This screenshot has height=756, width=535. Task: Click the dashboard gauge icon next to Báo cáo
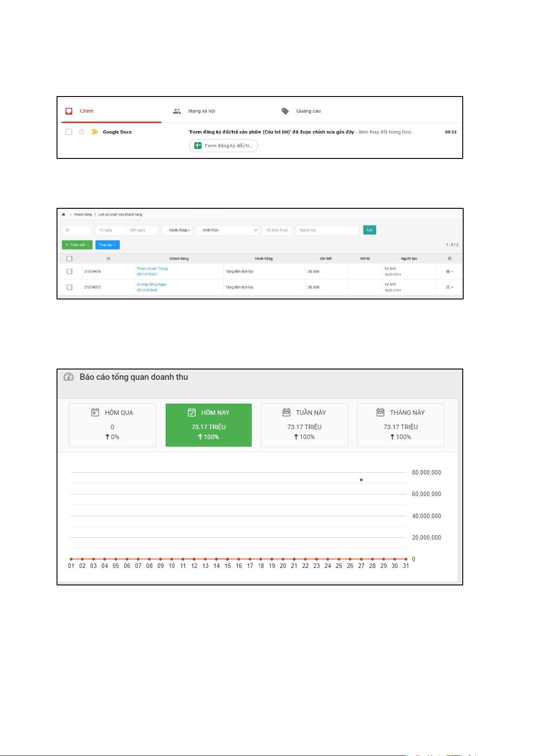(69, 377)
